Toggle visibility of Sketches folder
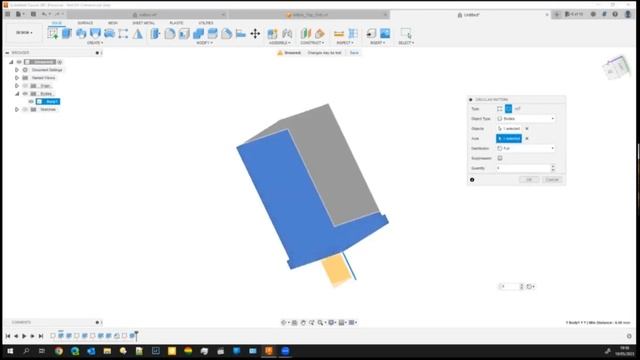The image size is (640, 360). pos(25,109)
